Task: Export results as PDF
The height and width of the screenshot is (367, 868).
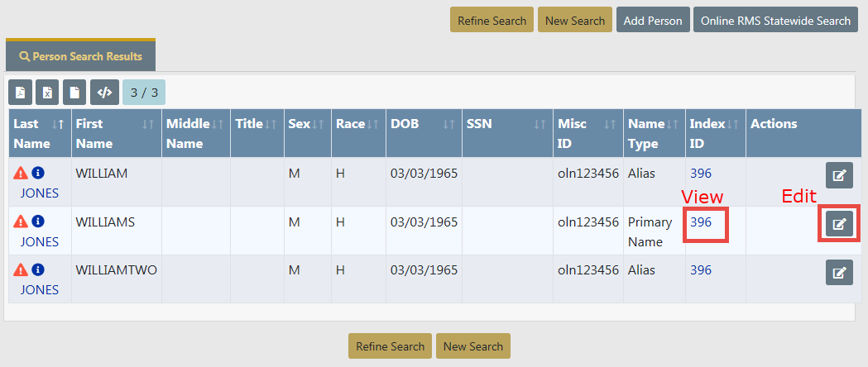Action: pos(21,92)
